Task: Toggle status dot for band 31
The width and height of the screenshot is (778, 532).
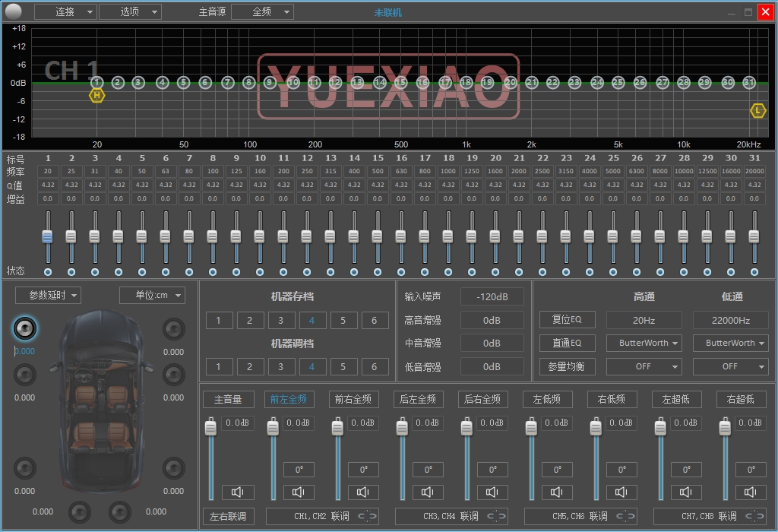Action: pos(754,272)
